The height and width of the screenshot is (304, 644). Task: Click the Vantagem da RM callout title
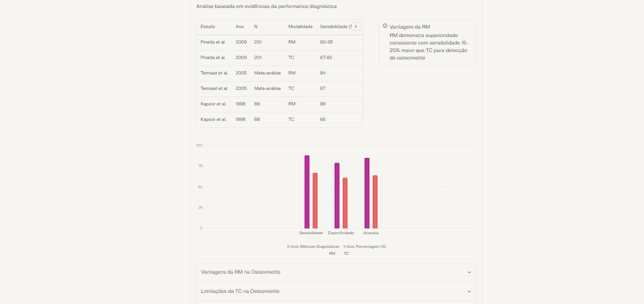410,27
